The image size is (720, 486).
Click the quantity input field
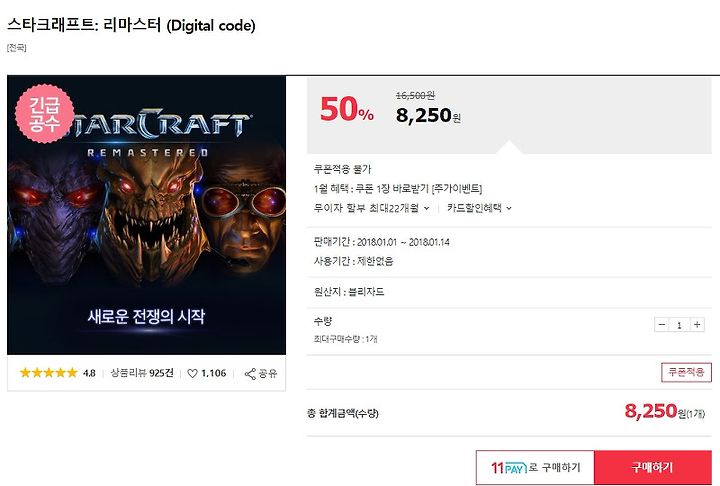[x=679, y=325]
